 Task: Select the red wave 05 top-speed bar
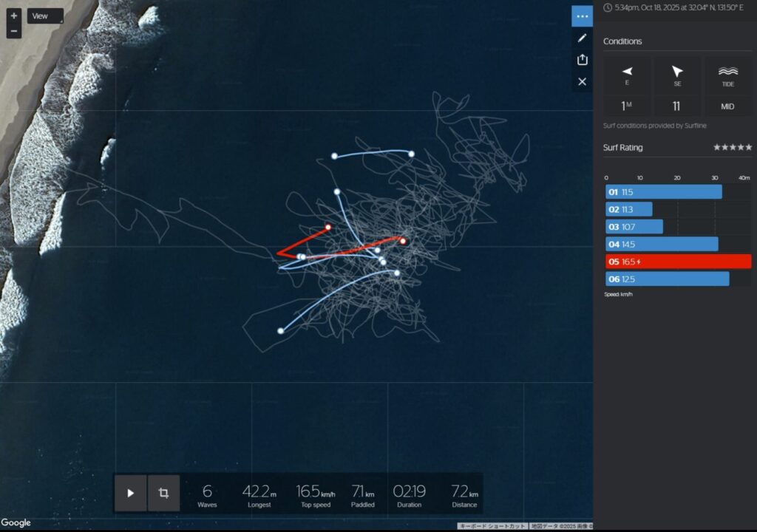pos(678,262)
